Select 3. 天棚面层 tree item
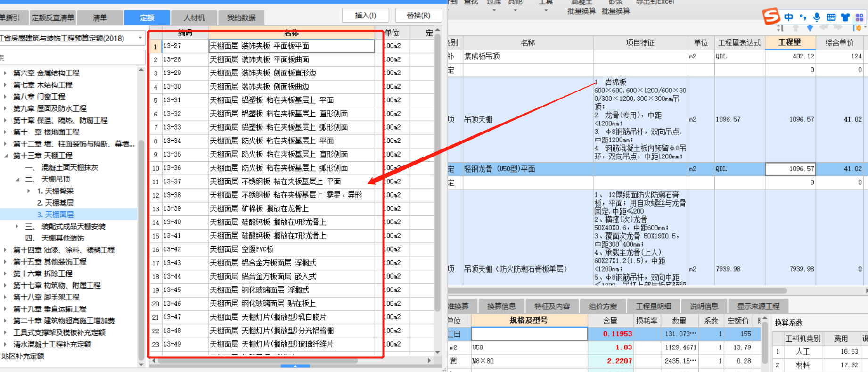The width and height of the screenshot is (868, 372). pyautogui.click(x=55, y=215)
